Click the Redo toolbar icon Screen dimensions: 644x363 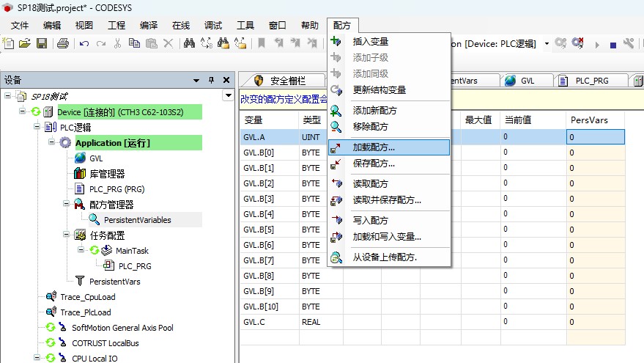point(101,43)
